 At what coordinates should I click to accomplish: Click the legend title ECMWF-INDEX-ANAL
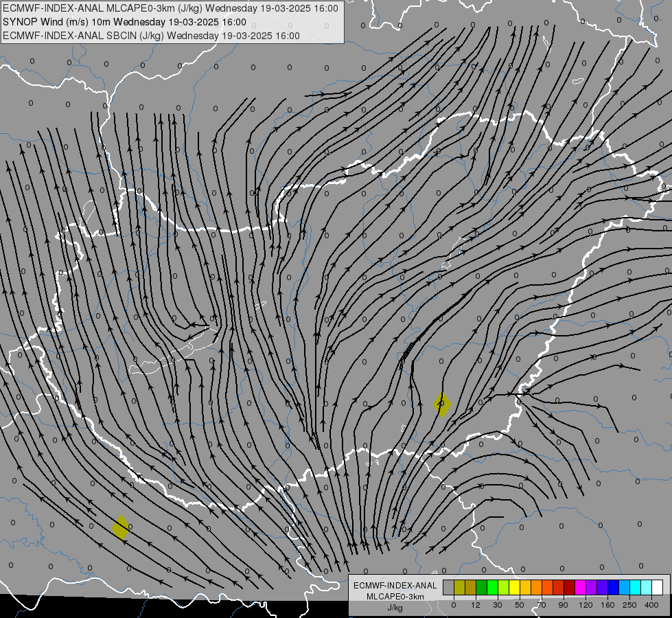pyautogui.click(x=395, y=586)
